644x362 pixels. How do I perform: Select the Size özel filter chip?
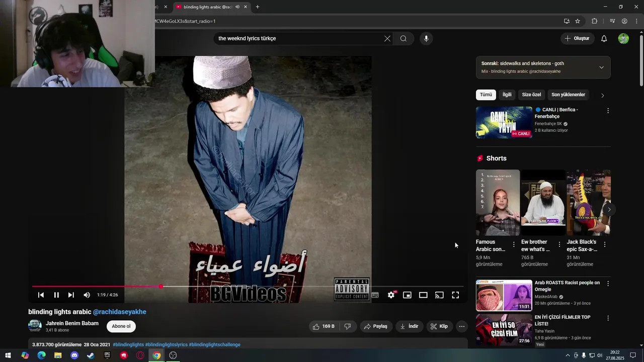pos(531,95)
